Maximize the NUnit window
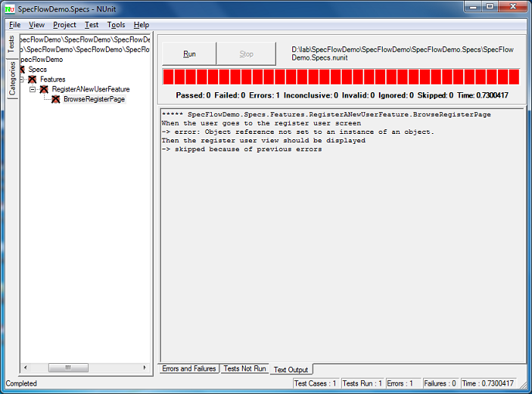Viewport: 532px width, 394px height. pyautogui.click(x=490, y=6)
